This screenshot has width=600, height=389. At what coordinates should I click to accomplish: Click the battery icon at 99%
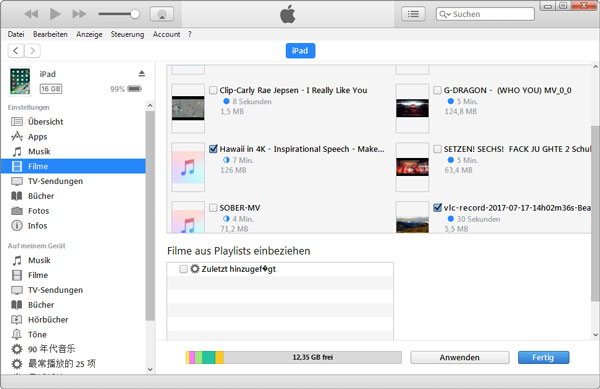click(x=134, y=89)
